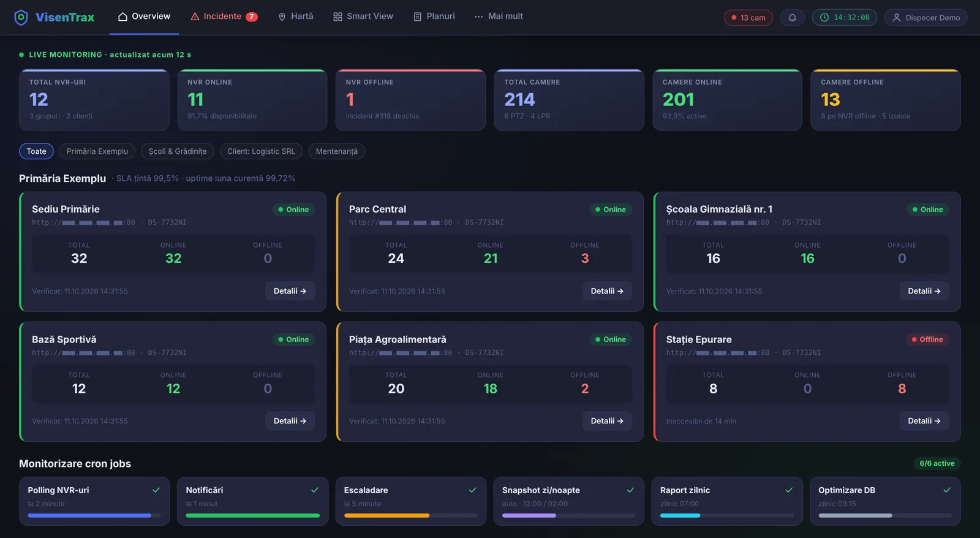Open Detalii for Stație Epurare
980x538 pixels.
click(924, 421)
